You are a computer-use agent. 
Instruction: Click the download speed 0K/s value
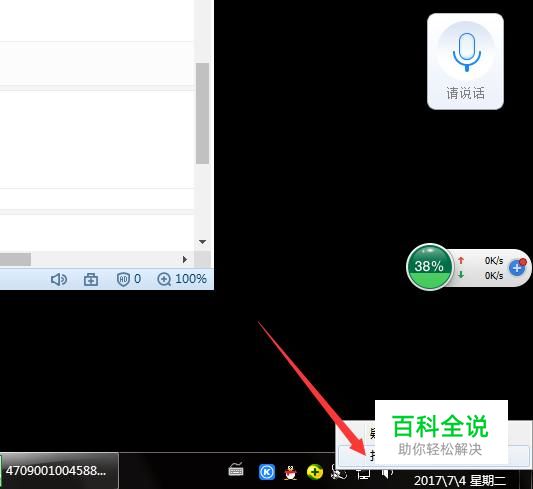pyautogui.click(x=494, y=275)
